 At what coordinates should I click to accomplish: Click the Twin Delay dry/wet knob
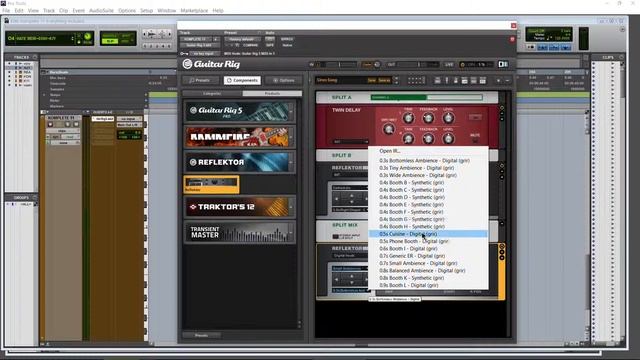(x=389, y=129)
